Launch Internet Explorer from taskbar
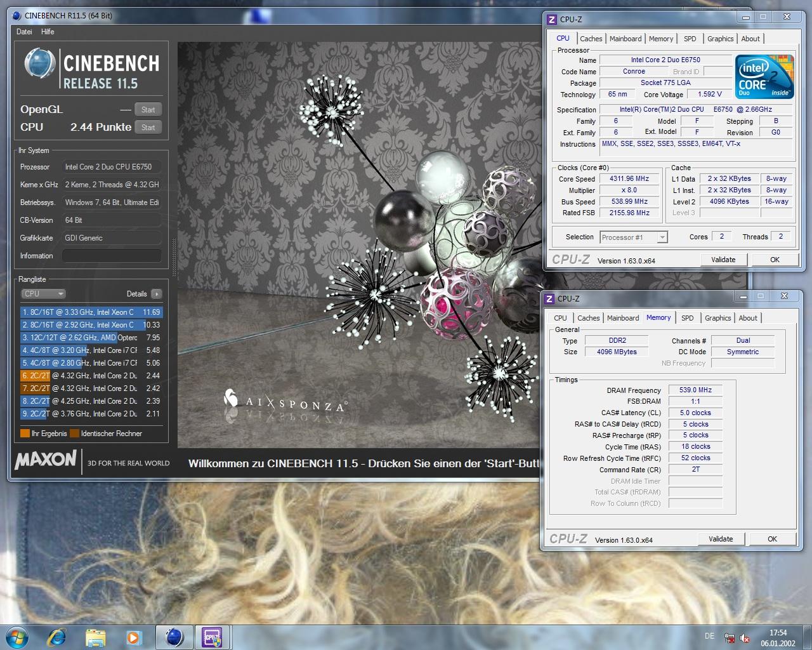Image resolution: width=812 pixels, height=650 pixels. point(56,637)
